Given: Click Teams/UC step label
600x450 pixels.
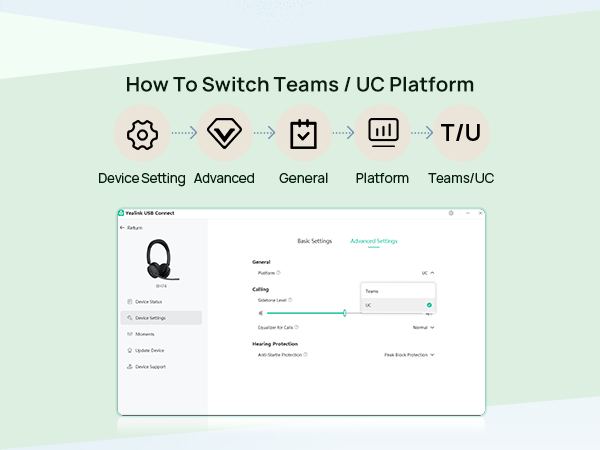Looking at the screenshot, I should point(461,178).
